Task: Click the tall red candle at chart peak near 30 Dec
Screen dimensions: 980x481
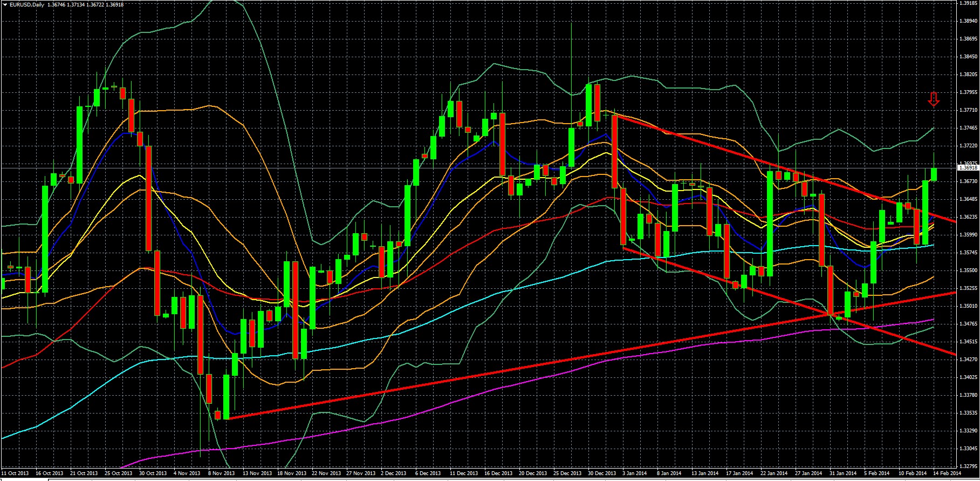Action: (598, 103)
